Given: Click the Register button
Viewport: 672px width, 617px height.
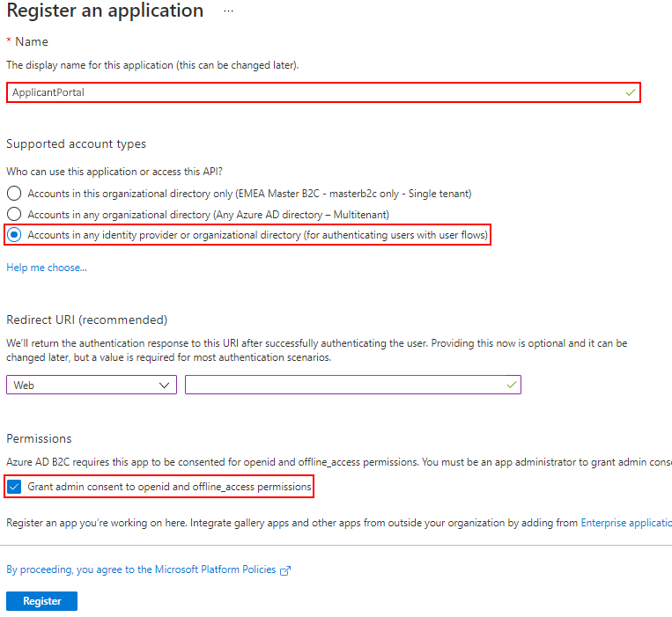Looking at the screenshot, I should (x=42, y=601).
